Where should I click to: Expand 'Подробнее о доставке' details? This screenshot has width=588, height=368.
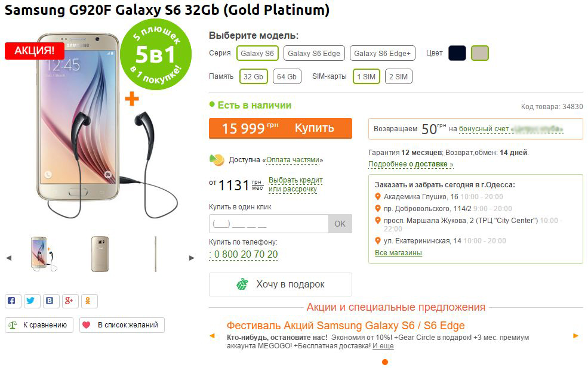pos(411,164)
